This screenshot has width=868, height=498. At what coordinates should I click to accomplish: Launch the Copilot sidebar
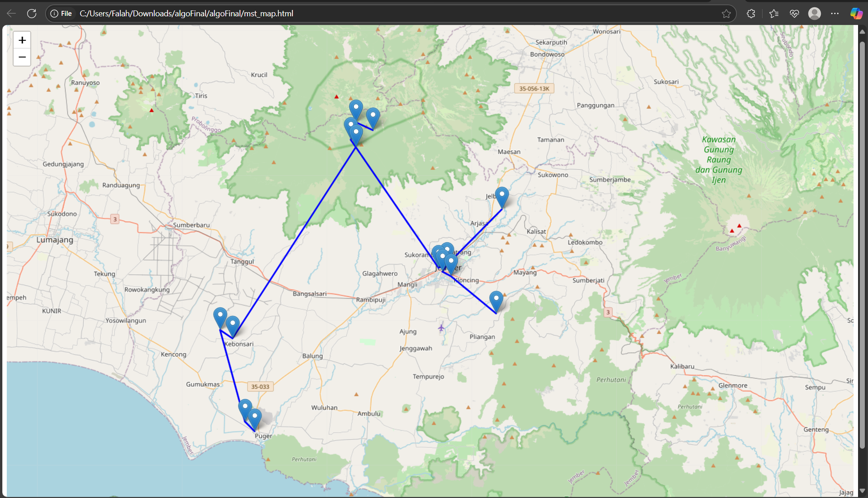[856, 14]
